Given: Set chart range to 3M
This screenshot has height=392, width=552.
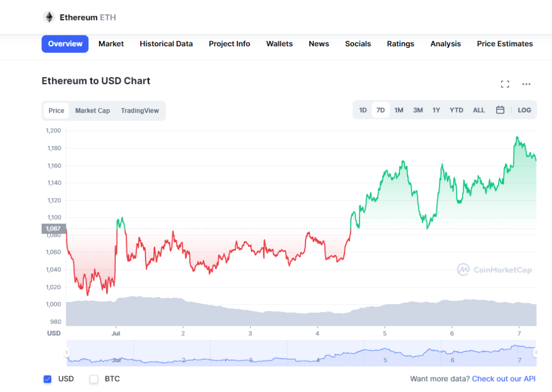Looking at the screenshot, I should [418, 110].
